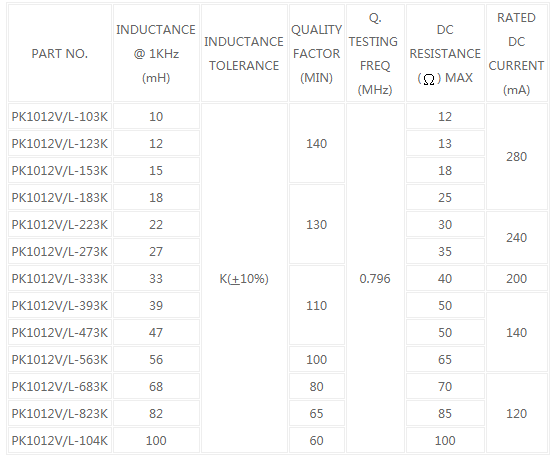Image resolution: width=555 pixels, height=460 pixels.
Task: Click part number PK1012V/L-683K
Action: point(60,386)
